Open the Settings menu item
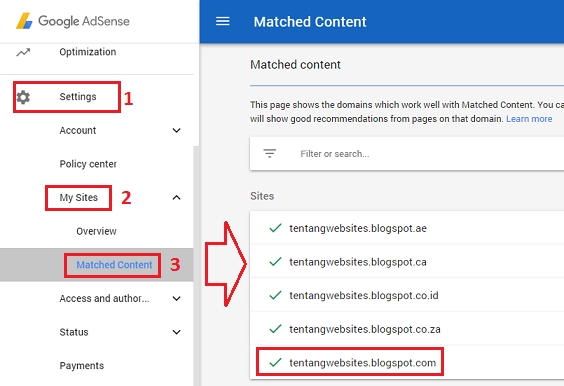The width and height of the screenshot is (564, 386). click(x=78, y=97)
